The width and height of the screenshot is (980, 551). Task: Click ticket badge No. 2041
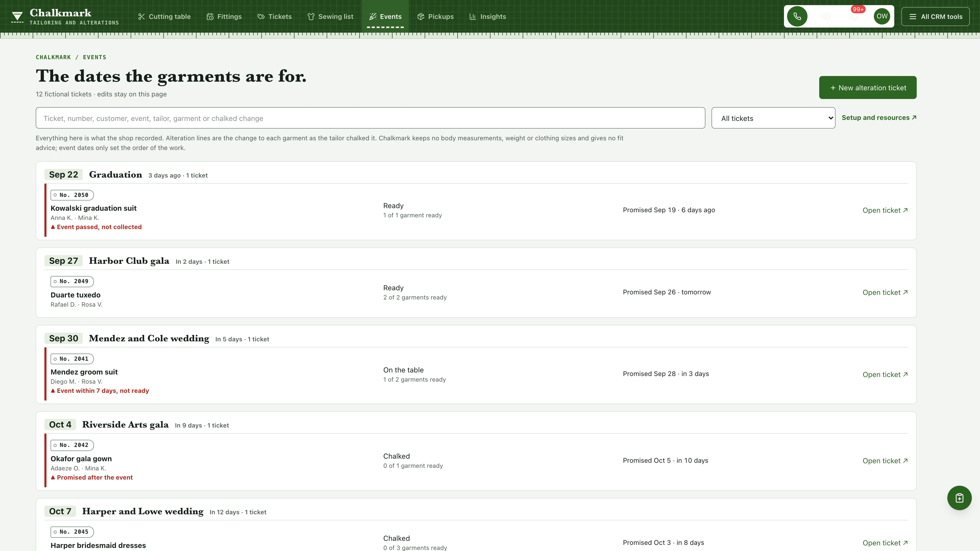72,359
